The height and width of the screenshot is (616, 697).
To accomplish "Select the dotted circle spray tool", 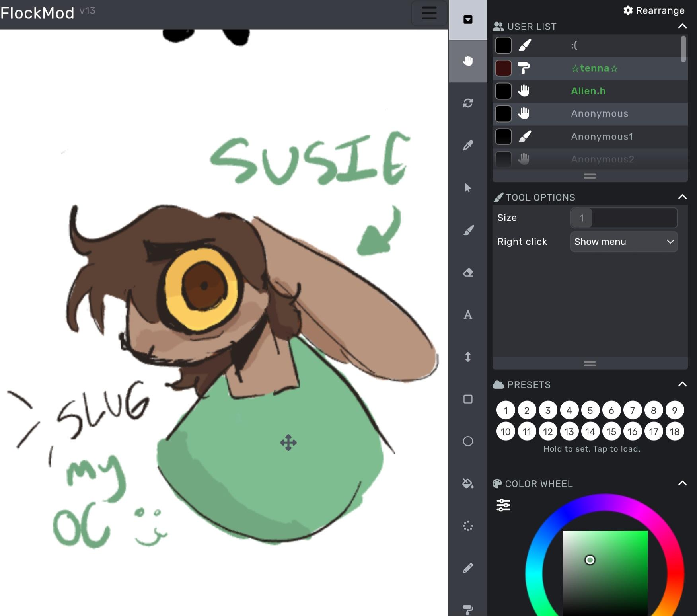I will tap(468, 526).
